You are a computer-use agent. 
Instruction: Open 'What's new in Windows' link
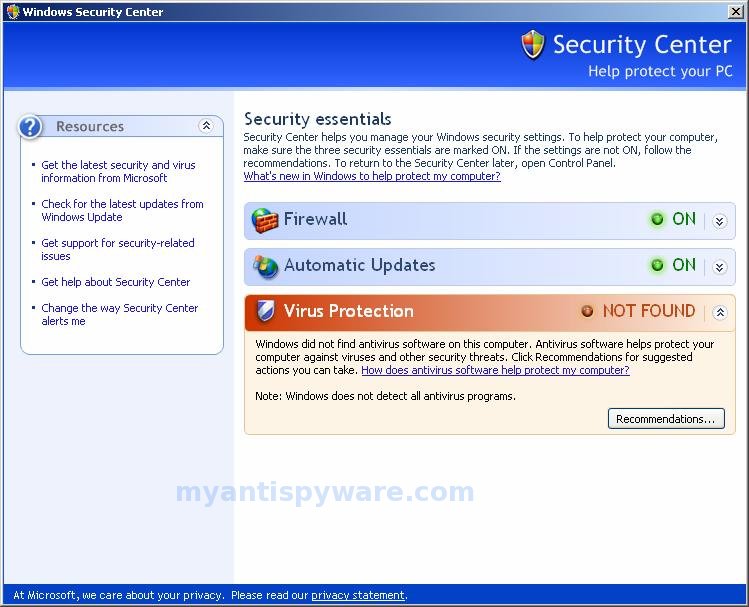pyautogui.click(x=372, y=176)
